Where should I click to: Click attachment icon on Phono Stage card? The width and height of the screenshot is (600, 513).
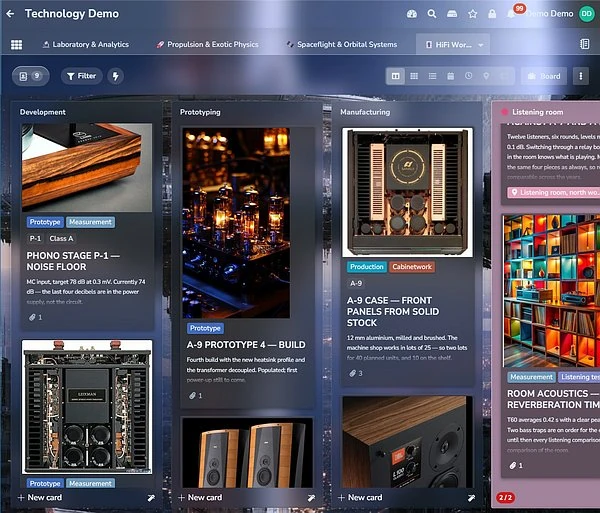point(32,317)
